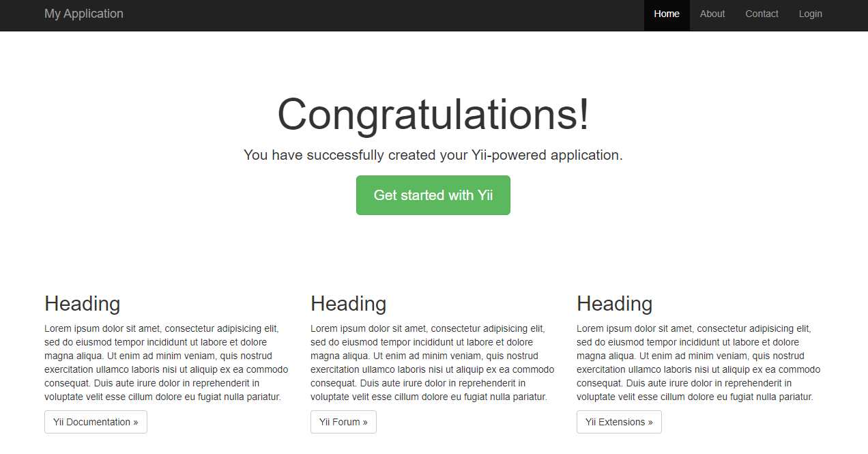The height and width of the screenshot is (454, 868).
Task: Click empty navbar space between brand and Home
Action: tap(382, 14)
